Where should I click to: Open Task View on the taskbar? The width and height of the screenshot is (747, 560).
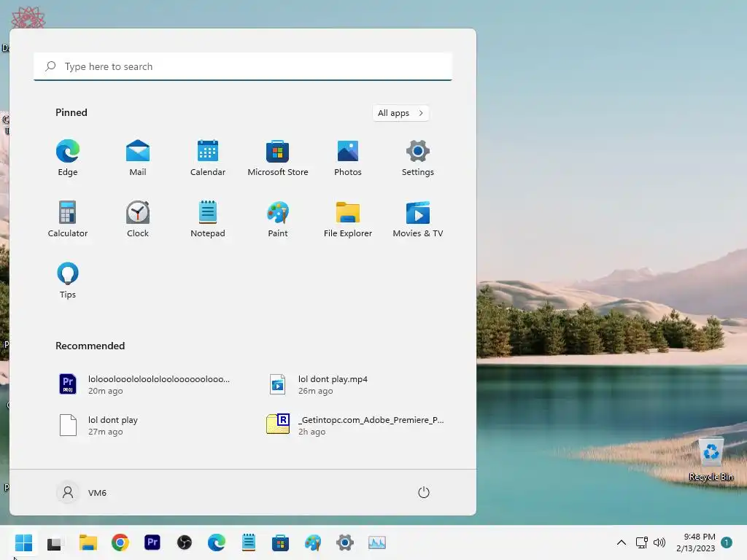coord(54,542)
